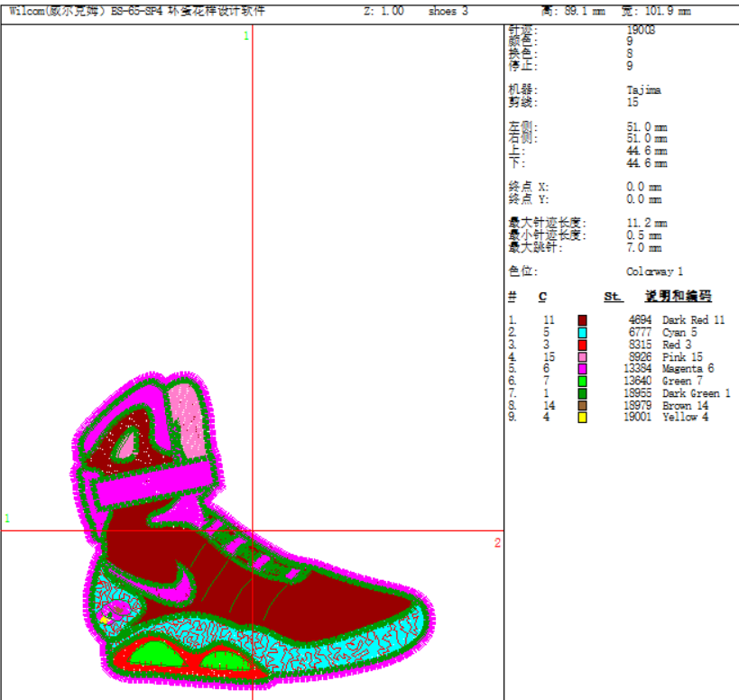Select stitch count '13640' for Green

click(x=638, y=381)
